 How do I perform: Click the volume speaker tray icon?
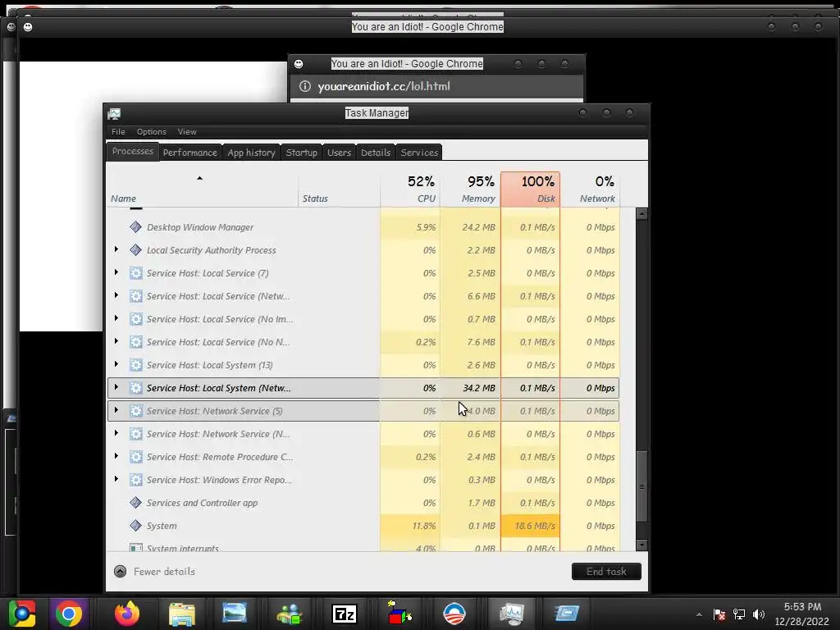(x=759, y=614)
